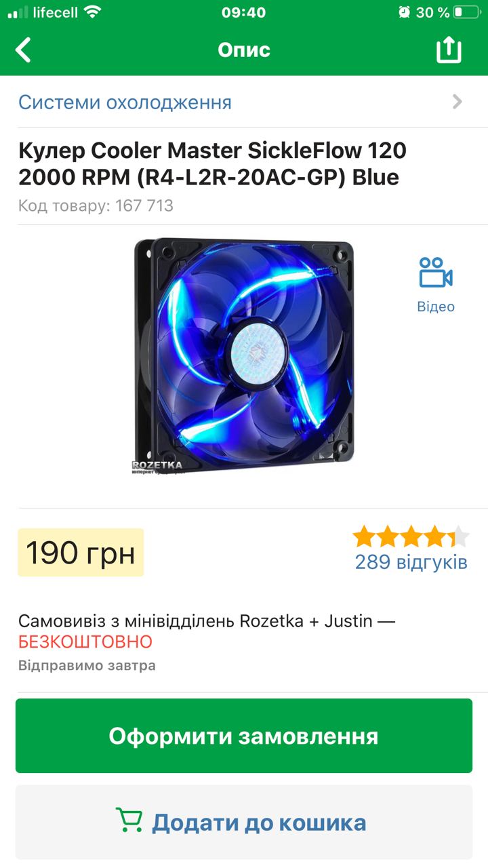Screen dimensions: 488x868
Task: Open the 289 відгуків reviews link
Action: (x=411, y=562)
